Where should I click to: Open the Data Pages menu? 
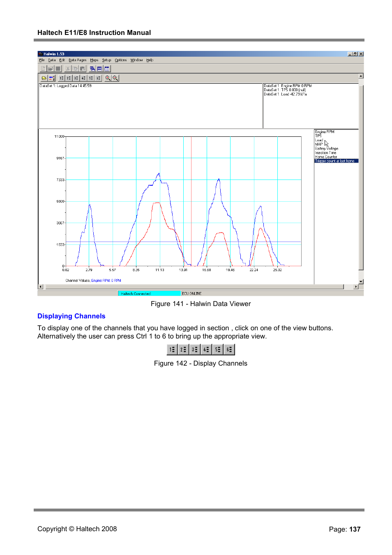click(x=78, y=60)
